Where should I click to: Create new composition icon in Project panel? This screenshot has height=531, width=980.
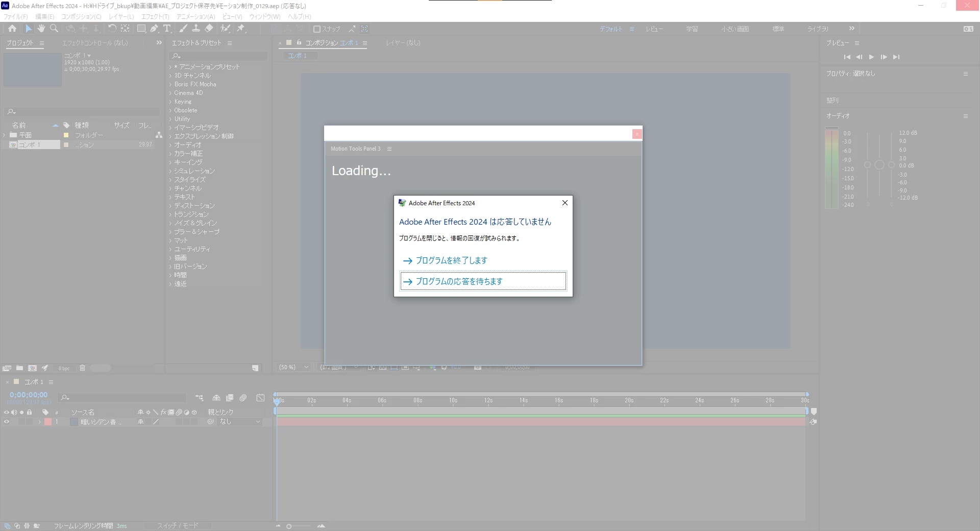(x=32, y=368)
